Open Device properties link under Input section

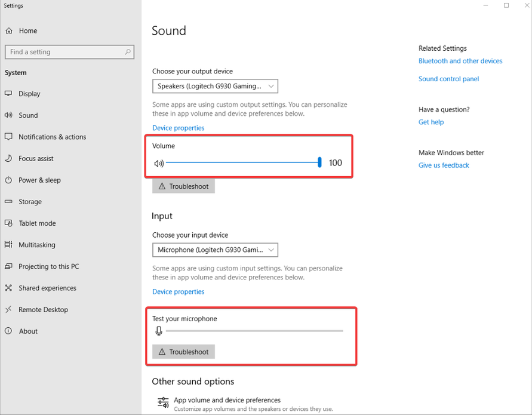coord(178,292)
